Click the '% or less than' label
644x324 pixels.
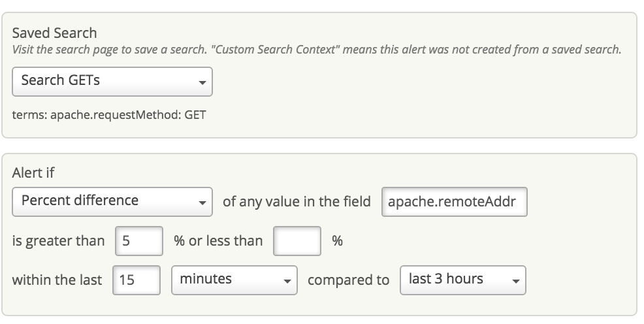point(218,241)
